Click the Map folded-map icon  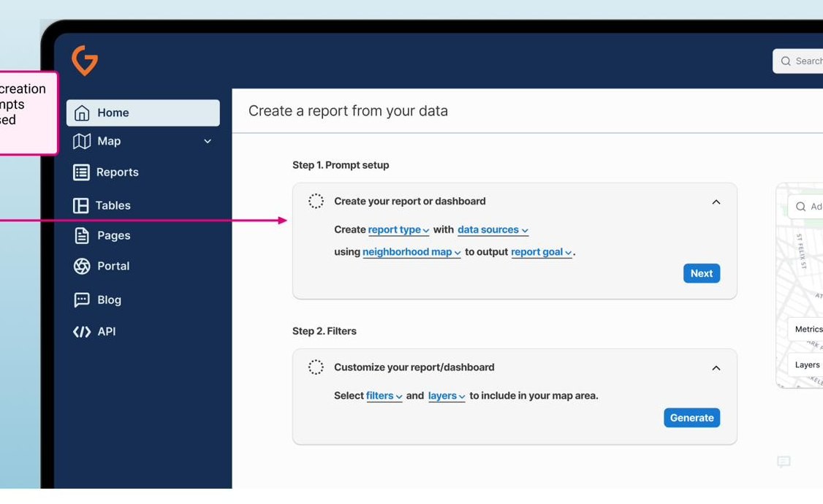point(82,141)
